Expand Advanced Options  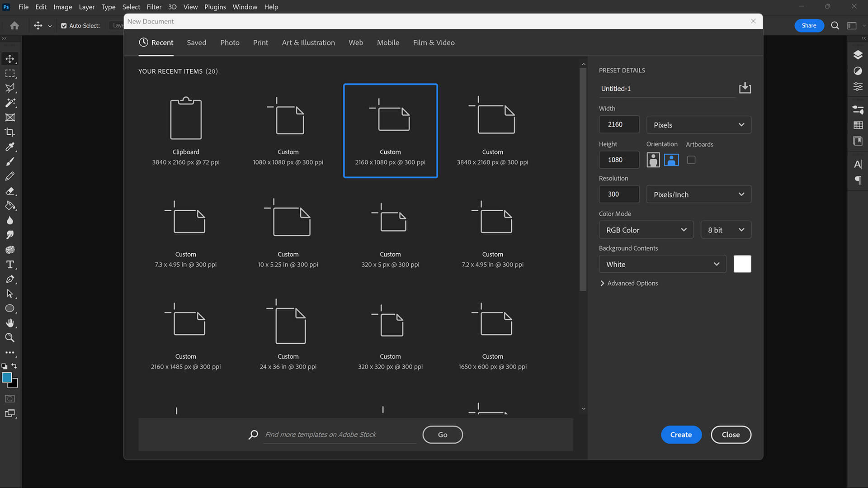pos(628,283)
